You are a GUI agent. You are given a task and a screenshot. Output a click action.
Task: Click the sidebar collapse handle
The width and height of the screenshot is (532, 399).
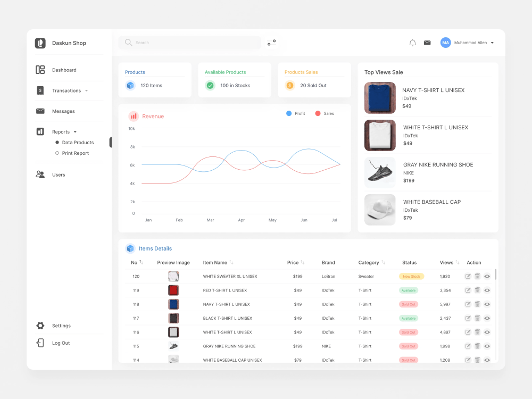tap(111, 142)
